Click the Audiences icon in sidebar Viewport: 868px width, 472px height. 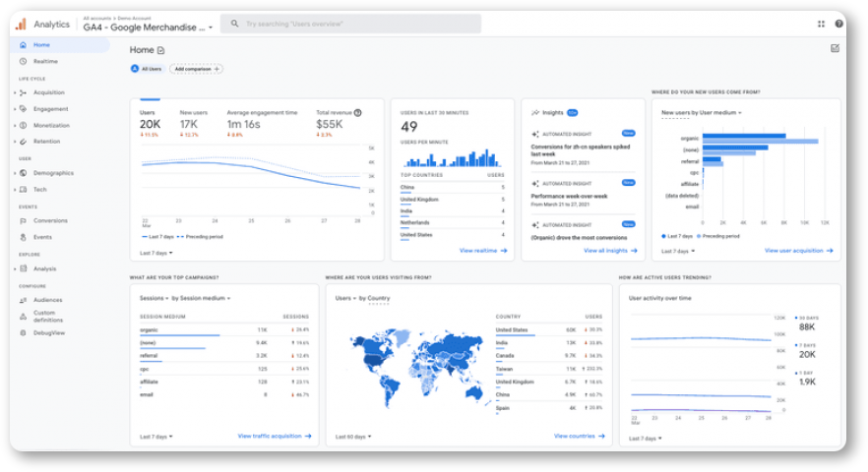tap(24, 300)
